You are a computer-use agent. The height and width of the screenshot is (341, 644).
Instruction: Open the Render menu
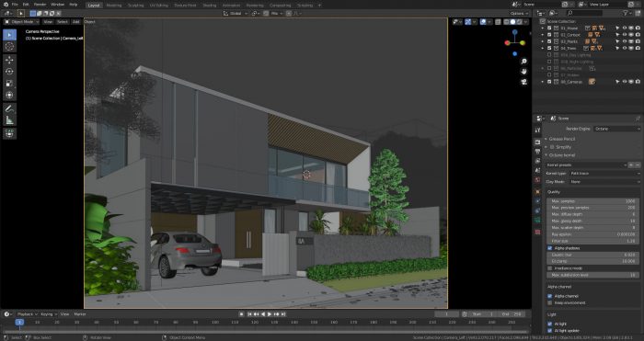point(40,5)
